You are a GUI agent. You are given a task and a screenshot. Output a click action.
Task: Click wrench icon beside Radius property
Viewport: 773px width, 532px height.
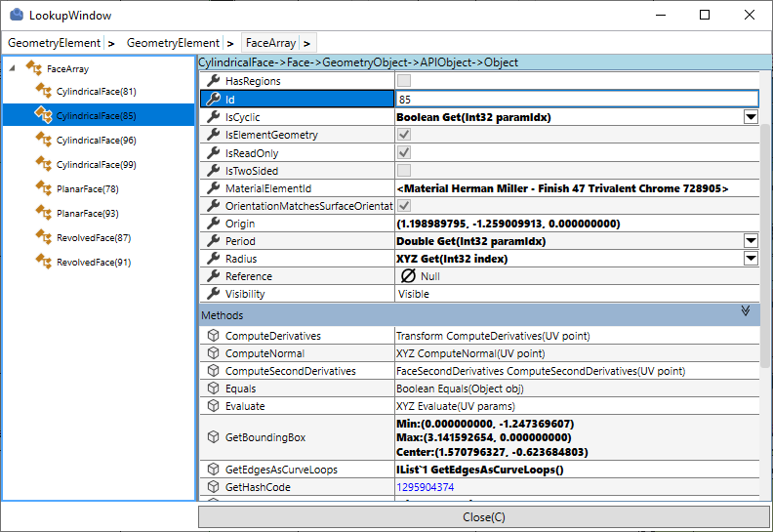213,259
